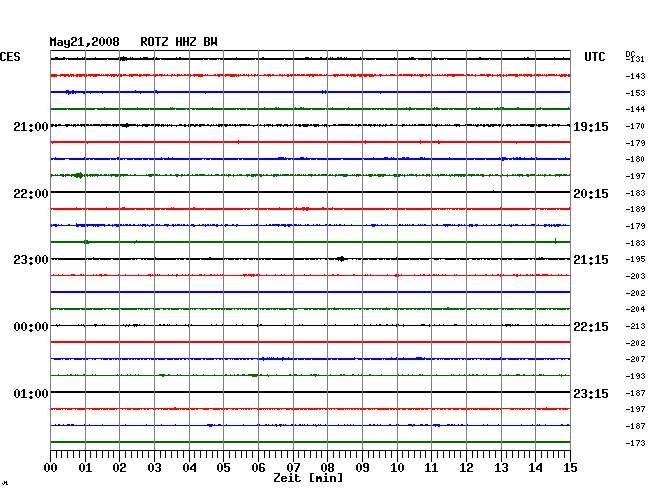Click the x-axis tick label 08
650x494 pixels.
coord(327,468)
